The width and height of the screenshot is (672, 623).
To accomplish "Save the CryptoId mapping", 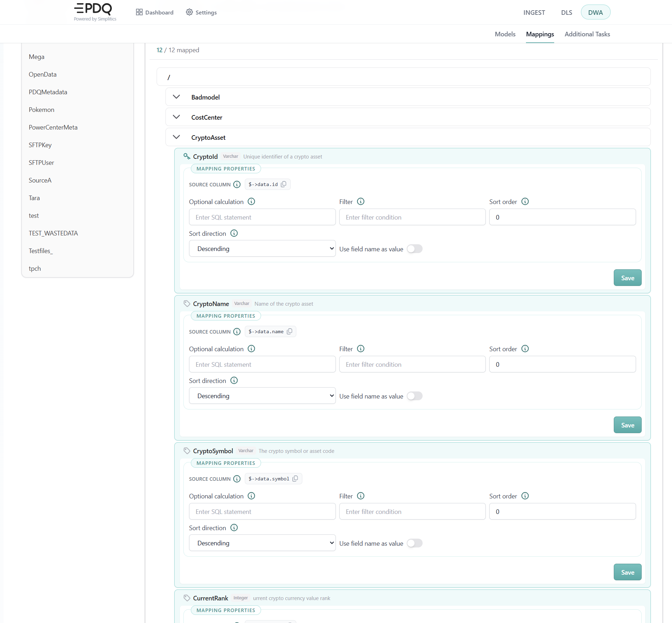I will [628, 278].
